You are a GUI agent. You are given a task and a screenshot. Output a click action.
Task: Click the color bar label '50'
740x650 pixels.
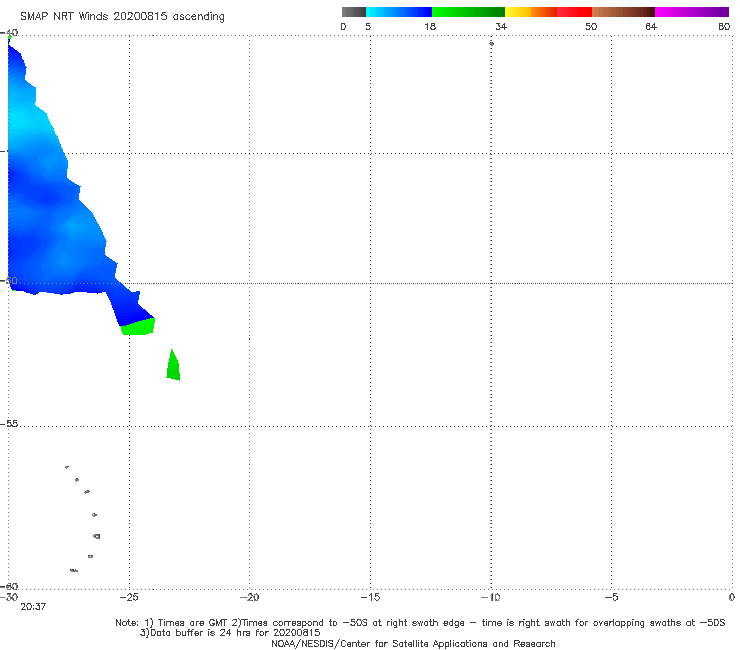coord(591,27)
